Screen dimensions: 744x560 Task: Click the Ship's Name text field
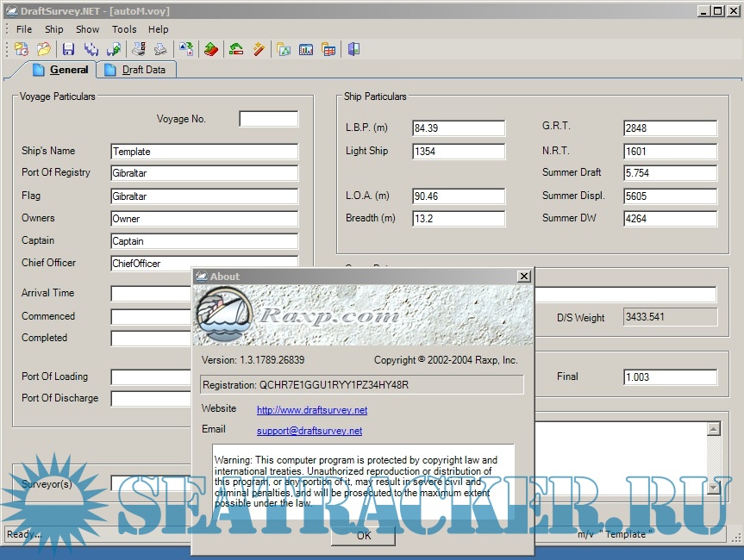coord(204,152)
